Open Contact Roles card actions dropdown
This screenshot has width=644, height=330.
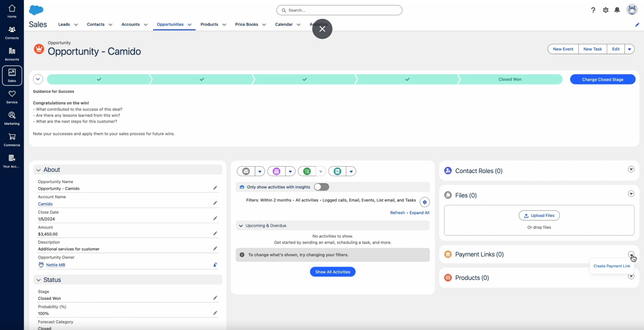click(x=631, y=169)
